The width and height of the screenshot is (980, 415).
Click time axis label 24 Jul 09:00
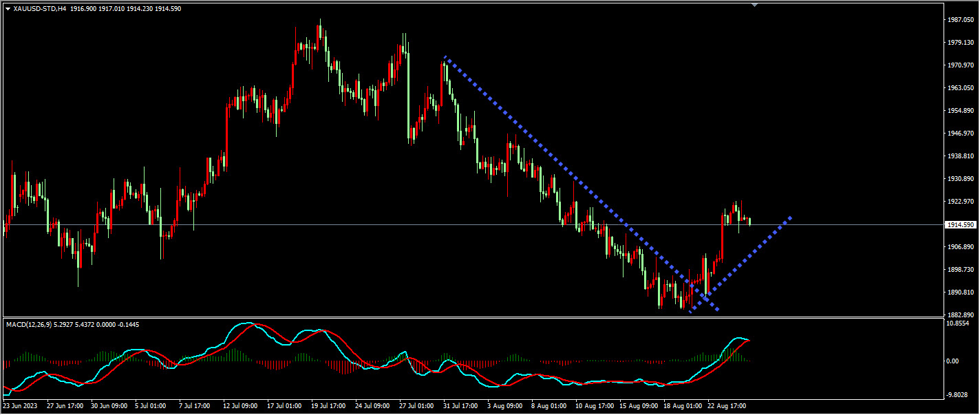pyautogui.click(x=374, y=406)
